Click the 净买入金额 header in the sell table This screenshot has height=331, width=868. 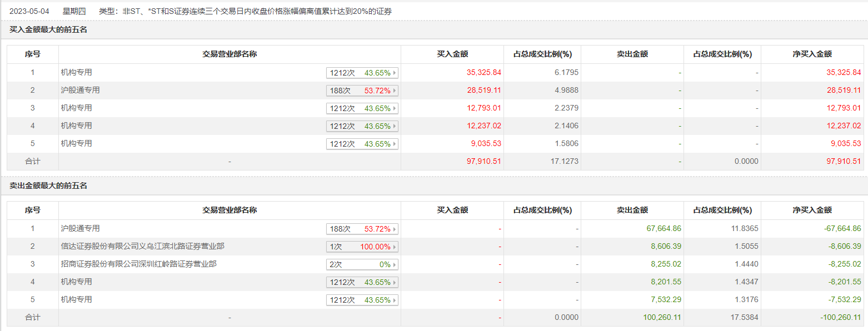click(x=812, y=210)
